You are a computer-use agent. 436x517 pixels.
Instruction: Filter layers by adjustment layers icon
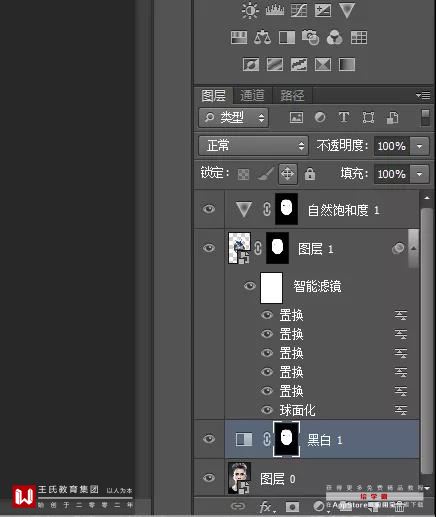[x=320, y=117]
